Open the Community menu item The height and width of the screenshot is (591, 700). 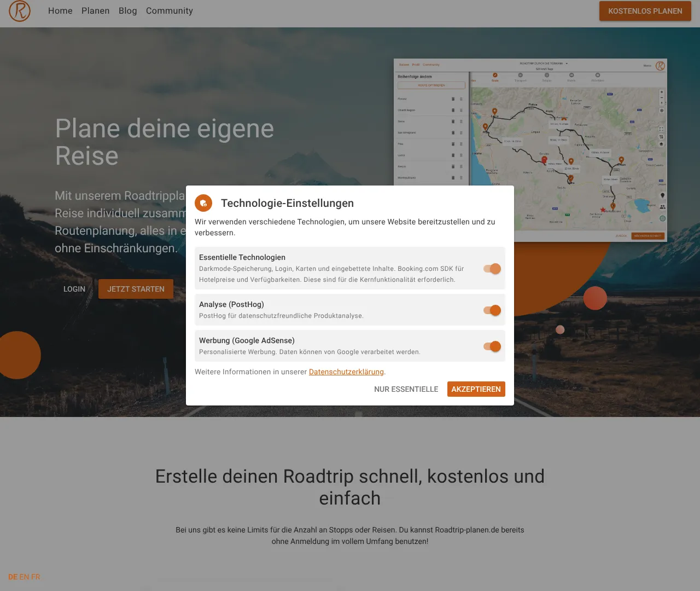point(169,10)
